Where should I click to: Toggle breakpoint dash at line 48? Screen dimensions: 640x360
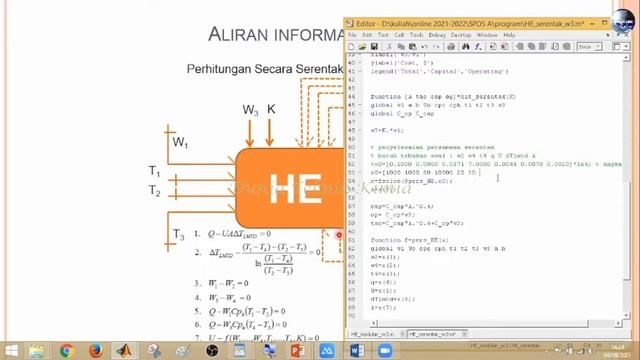click(x=360, y=130)
